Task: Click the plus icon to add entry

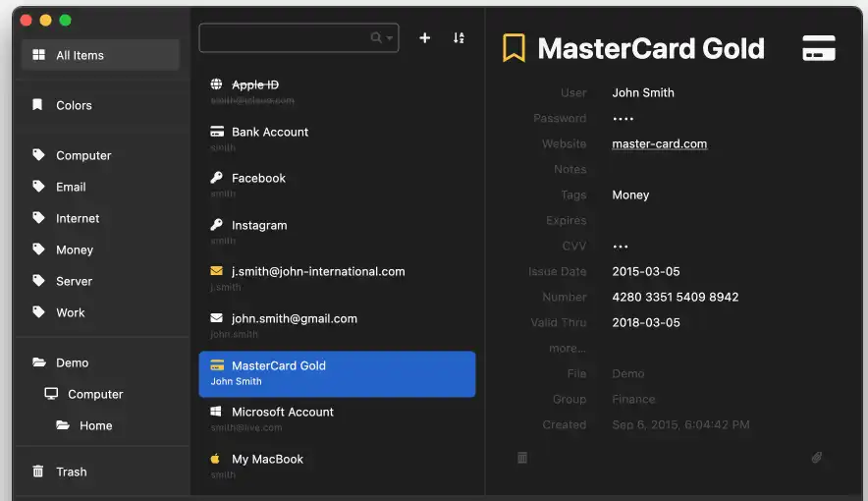Action: (424, 37)
